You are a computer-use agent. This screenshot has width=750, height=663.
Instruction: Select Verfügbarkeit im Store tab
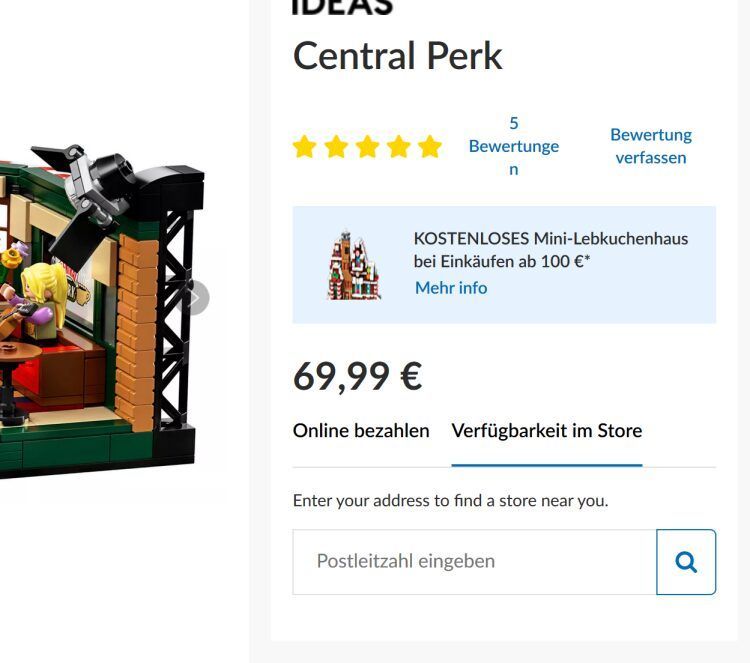547,431
